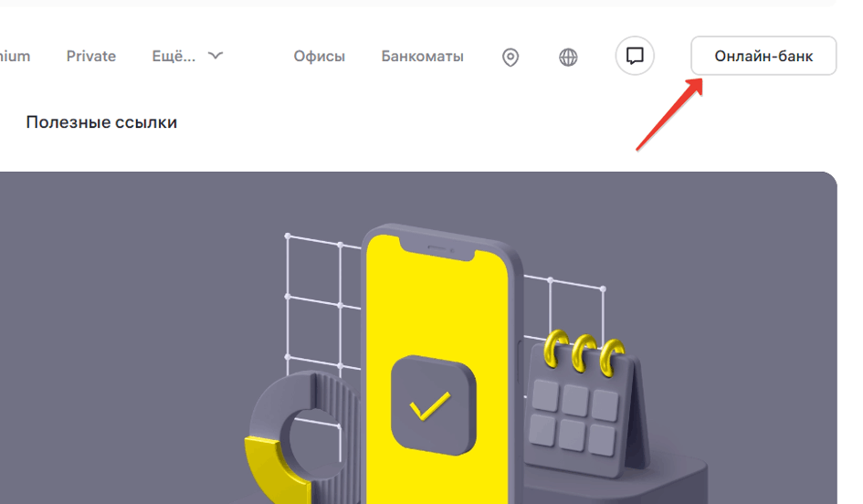Expand the Ещё... chevron arrow

[x=216, y=56]
